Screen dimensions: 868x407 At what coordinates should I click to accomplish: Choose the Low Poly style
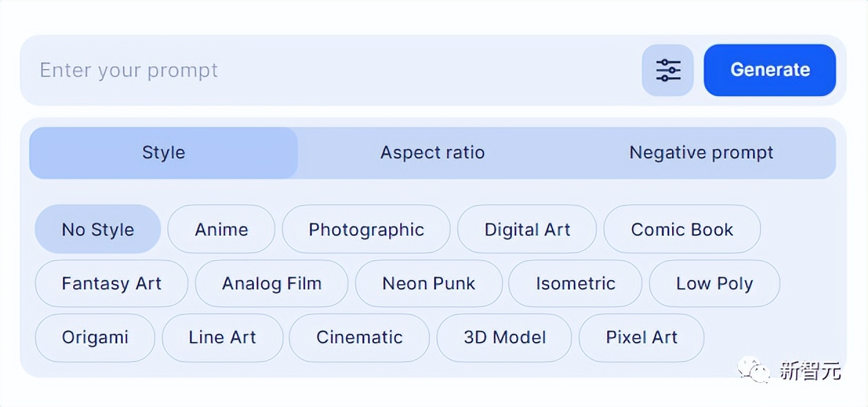[714, 284]
